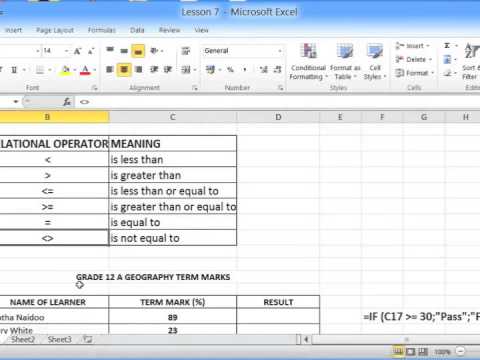Open Format as Table gallery
The height and width of the screenshot is (360, 480).
click(345, 62)
